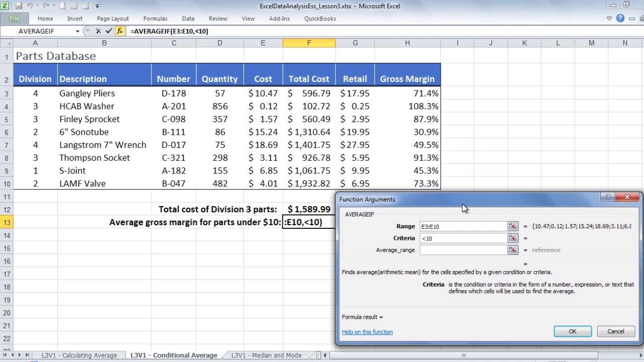Click the Redo arrow icon
Screen dimensions: 644x362
[46, 6]
